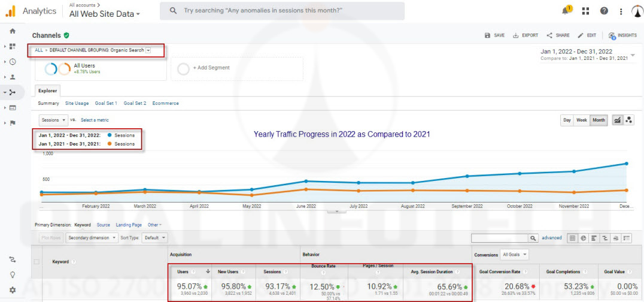Open Customization dashboards icon in sidebar
The height and width of the screenshot is (302, 644).
point(13,47)
